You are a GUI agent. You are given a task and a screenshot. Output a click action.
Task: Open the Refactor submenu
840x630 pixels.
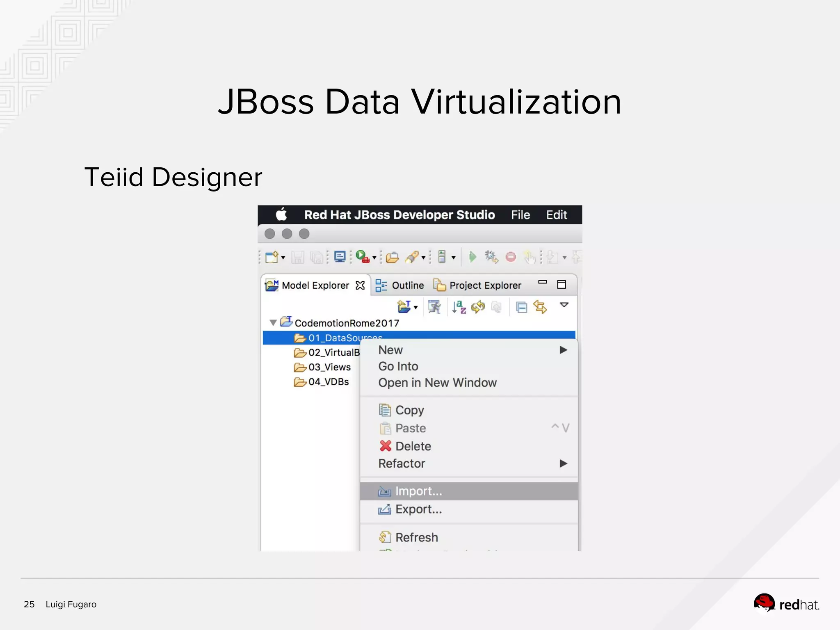(469, 463)
